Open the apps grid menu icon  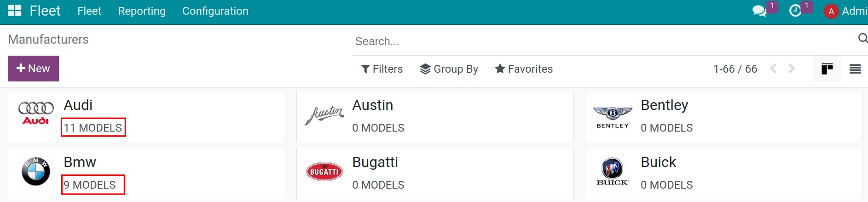(15, 11)
